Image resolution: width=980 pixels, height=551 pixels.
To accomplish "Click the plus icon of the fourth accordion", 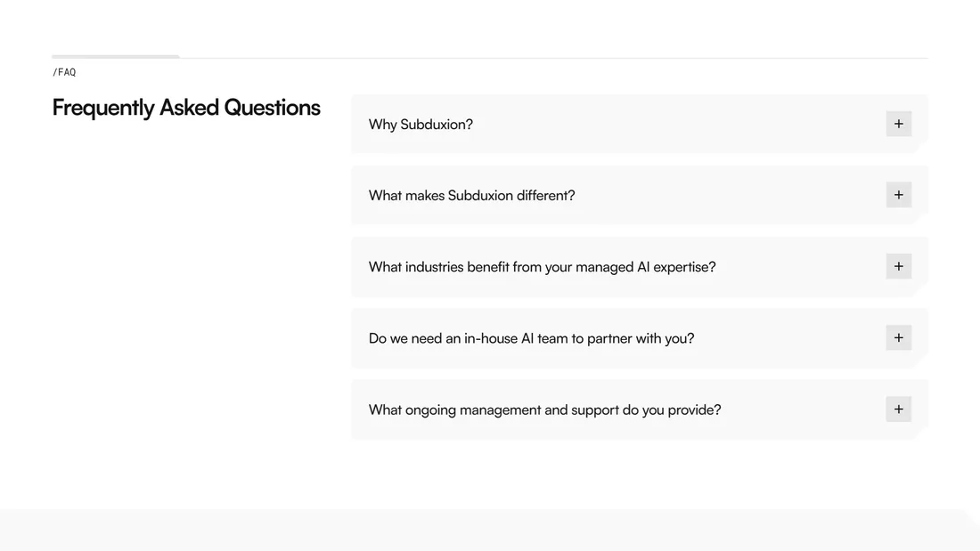I will point(898,337).
